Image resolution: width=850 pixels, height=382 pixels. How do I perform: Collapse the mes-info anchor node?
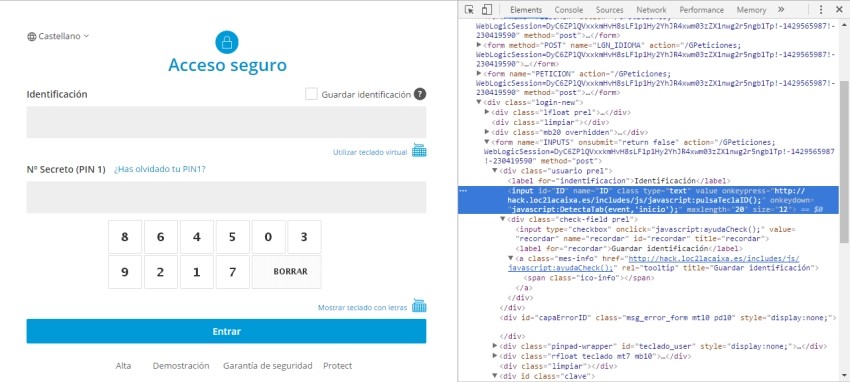[x=510, y=258]
